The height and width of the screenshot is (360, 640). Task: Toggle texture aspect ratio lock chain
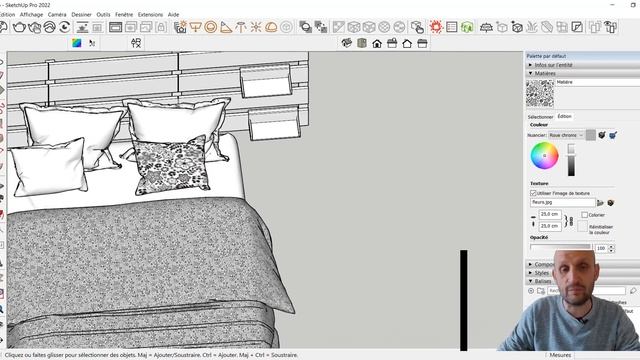[571, 221]
